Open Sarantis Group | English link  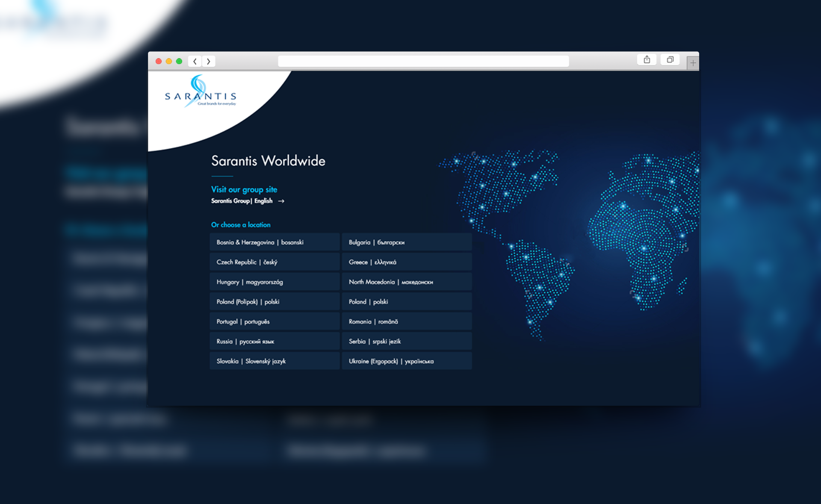[242, 201]
